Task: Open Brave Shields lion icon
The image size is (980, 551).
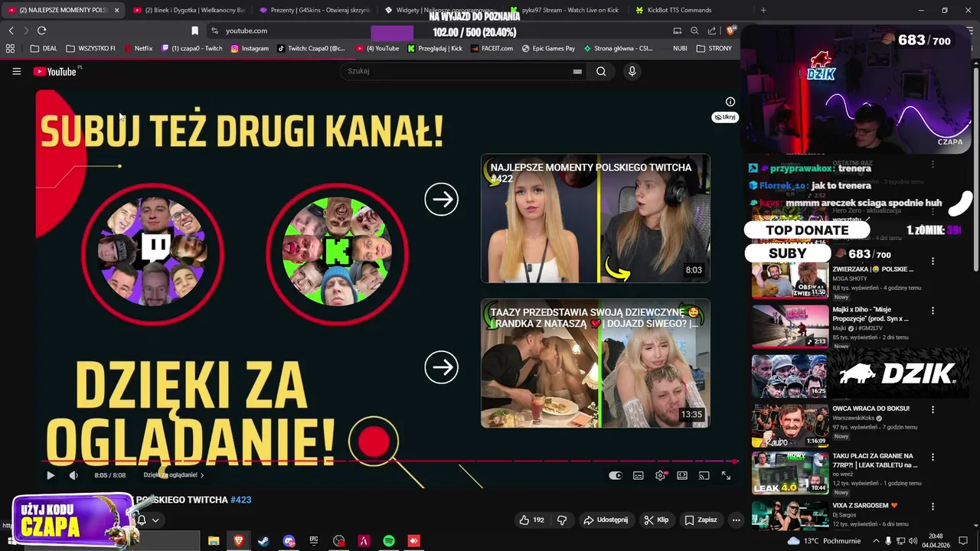Action: (730, 31)
